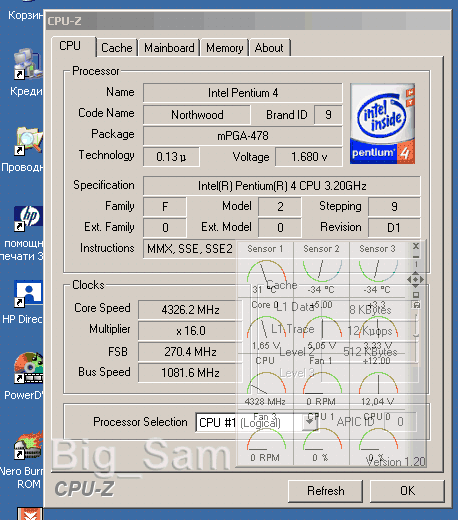This screenshot has height=520, width=458.
Task: Click the four-arrow move icon on sensor widget
Action: [415, 279]
